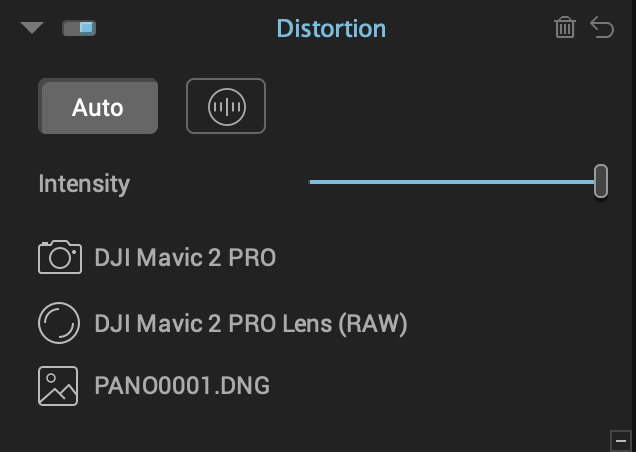Click the Intensity slider handle
This screenshot has height=452, width=636.
pos(601,181)
